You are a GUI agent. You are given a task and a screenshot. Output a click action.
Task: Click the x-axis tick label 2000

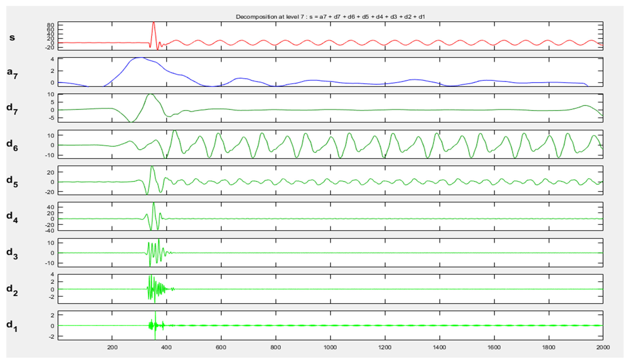tap(603, 347)
